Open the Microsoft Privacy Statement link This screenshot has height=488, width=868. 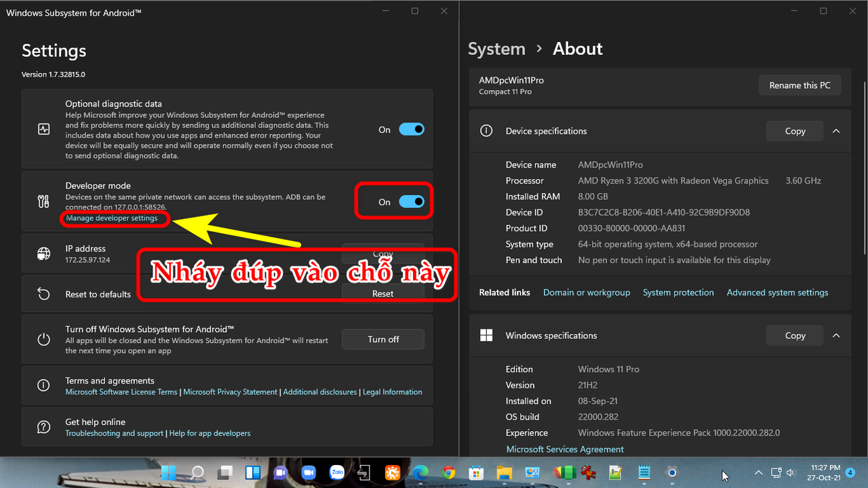click(x=231, y=392)
